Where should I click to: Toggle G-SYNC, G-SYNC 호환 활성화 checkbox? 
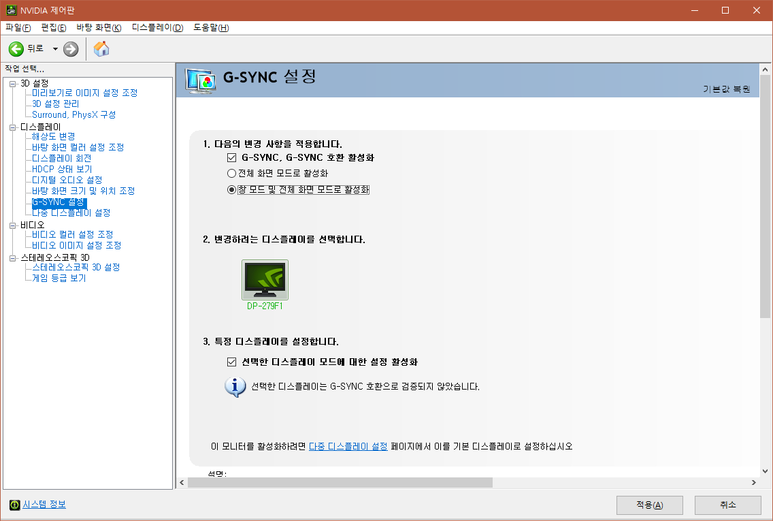point(231,158)
